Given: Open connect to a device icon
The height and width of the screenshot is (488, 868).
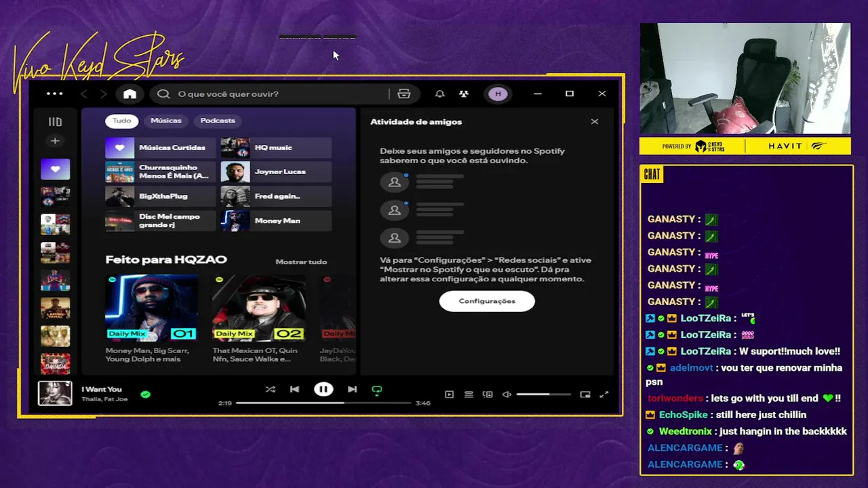Looking at the screenshot, I should pyautogui.click(x=488, y=394).
